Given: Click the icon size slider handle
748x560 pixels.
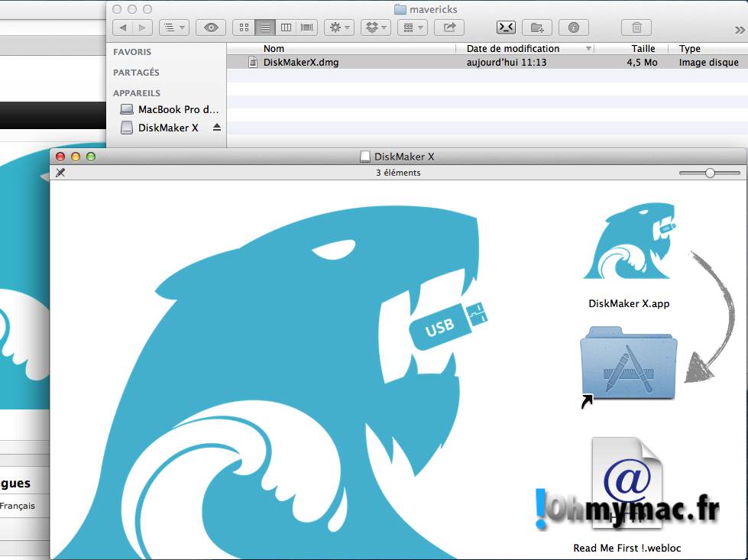Looking at the screenshot, I should (710, 173).
